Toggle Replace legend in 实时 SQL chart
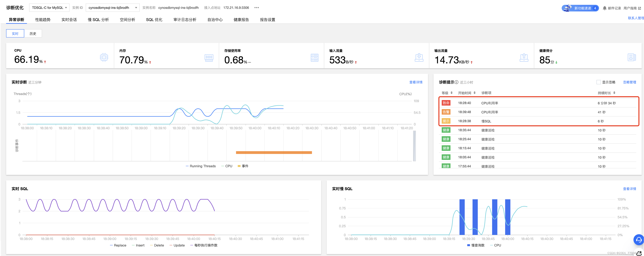Screen dimensions: 644x256 [x=118, y=245]
